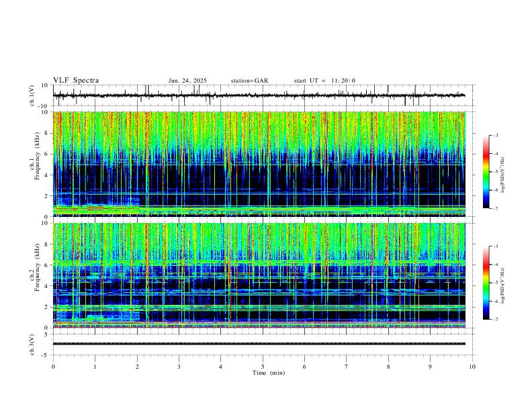Screen dimensions: 532x411
Task: Click the ch.3 flat signal trace
Action: pos(259,344)
